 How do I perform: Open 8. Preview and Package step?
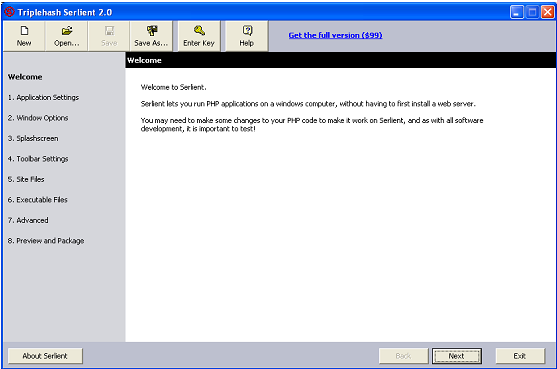pyautogui.click(x=46, y=241)
